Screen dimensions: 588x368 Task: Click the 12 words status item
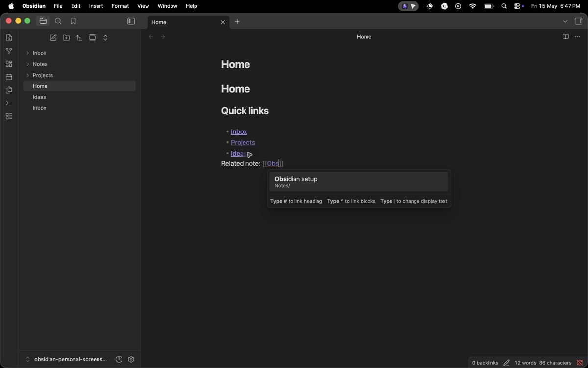tap(525, 363)
